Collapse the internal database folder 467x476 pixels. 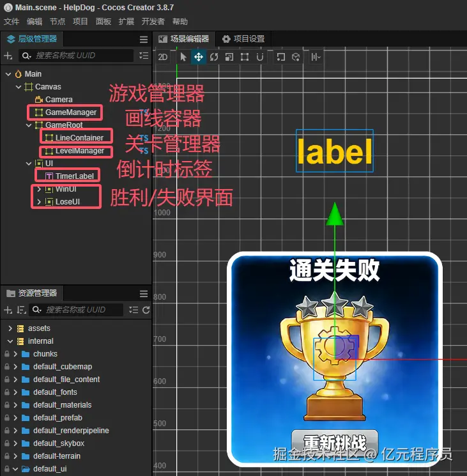[10, 341]
